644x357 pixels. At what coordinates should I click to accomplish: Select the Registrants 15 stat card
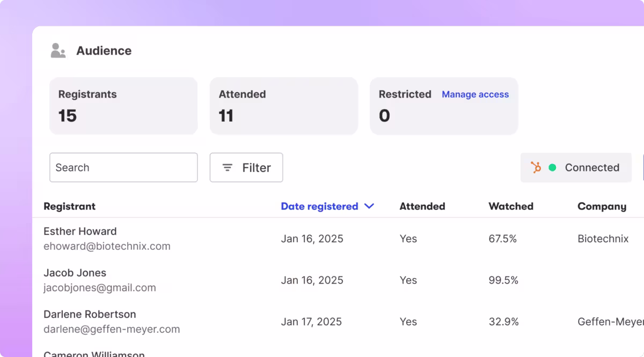tap(123, 106)
